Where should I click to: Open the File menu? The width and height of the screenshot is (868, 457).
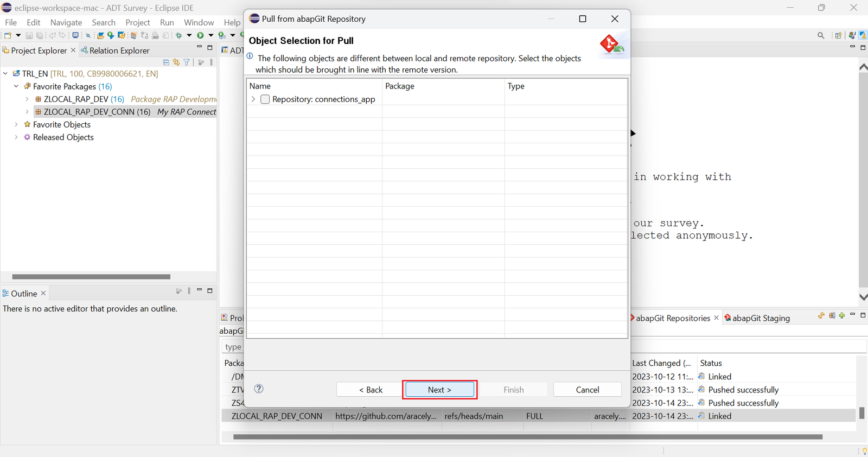point(11,22)
